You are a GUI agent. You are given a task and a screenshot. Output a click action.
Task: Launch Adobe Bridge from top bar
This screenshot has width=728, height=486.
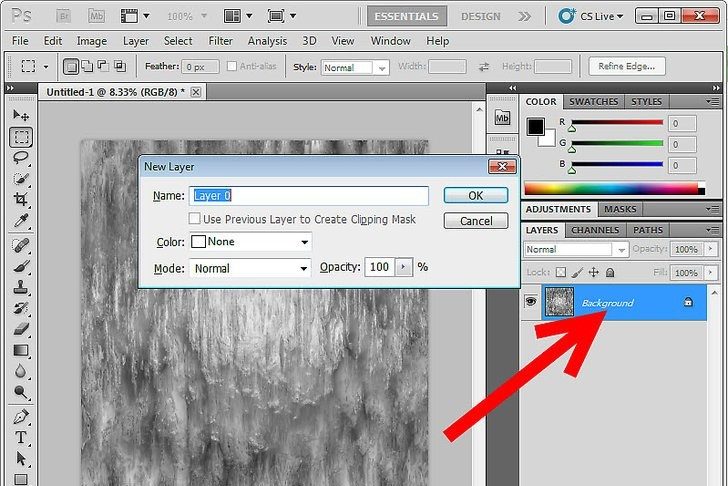[64, 17]
